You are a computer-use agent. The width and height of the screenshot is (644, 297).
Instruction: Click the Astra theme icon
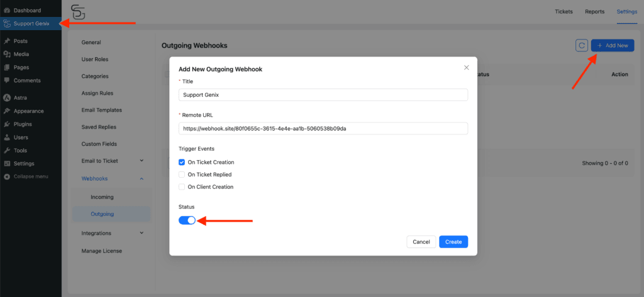tap(6, 97)
